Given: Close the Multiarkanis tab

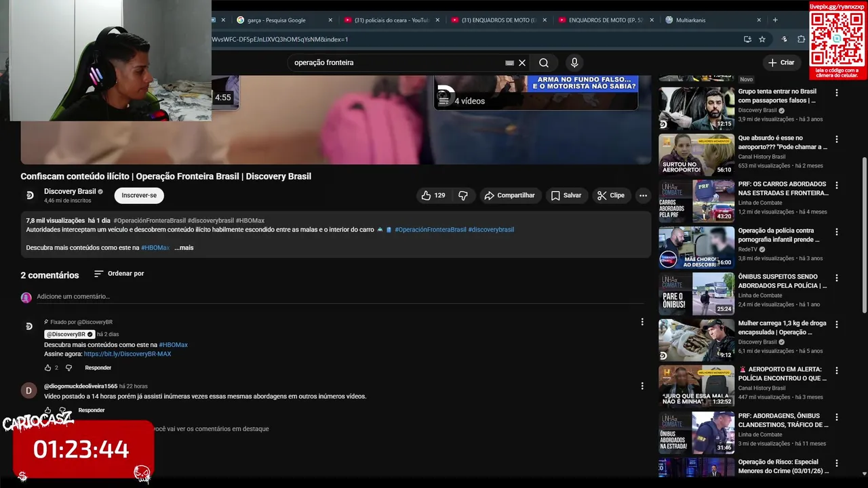Looking at the screenshot, I should [x=759, y=20].
